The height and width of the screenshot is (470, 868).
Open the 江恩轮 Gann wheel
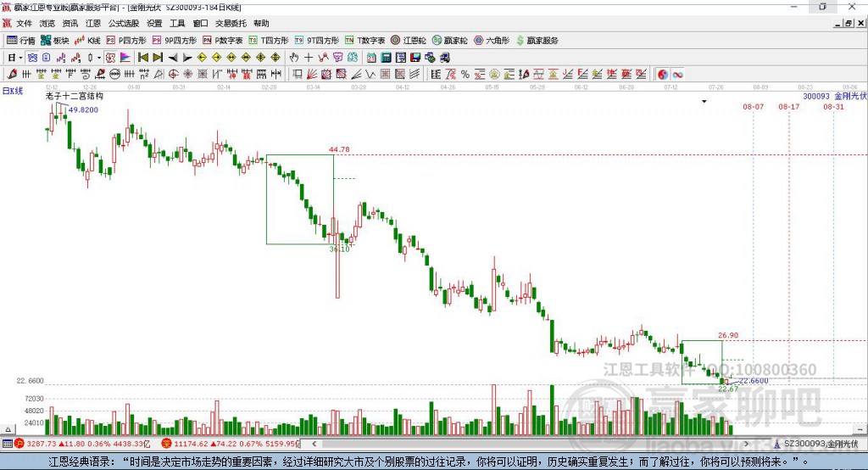pos(409,41)
